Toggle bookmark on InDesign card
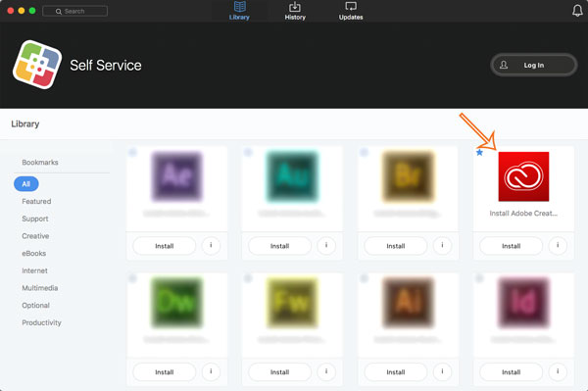This screenshot has height=391, width=588. (479, 278)
